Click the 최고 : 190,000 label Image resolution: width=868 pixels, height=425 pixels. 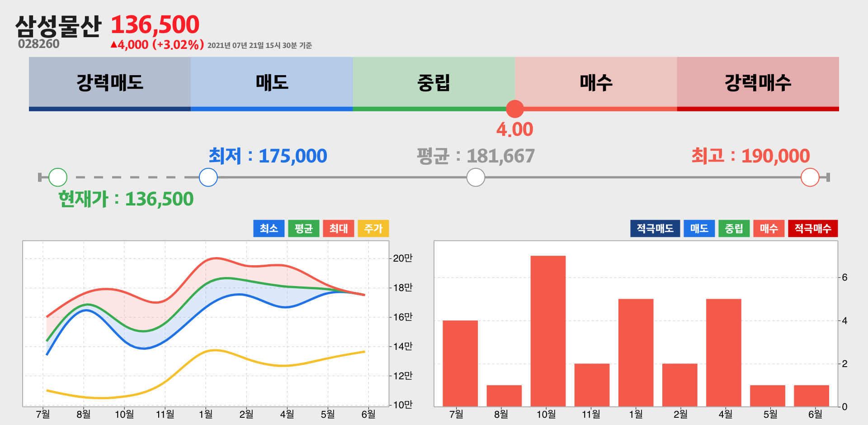[750, 156]
